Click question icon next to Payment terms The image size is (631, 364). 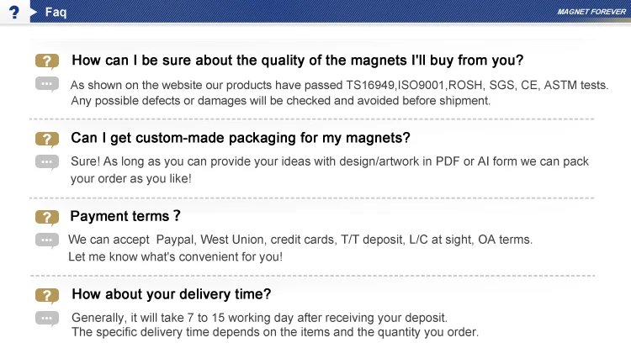(47, 217)
